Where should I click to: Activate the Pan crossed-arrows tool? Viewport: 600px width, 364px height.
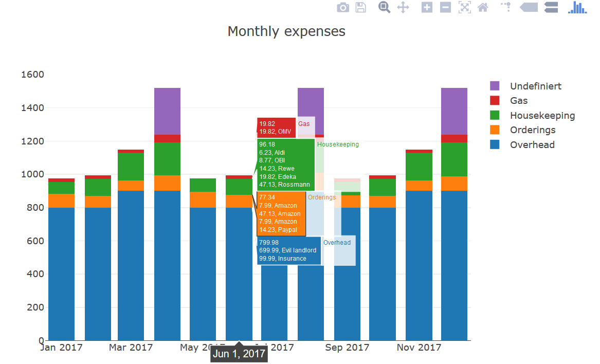pos(403,7)
